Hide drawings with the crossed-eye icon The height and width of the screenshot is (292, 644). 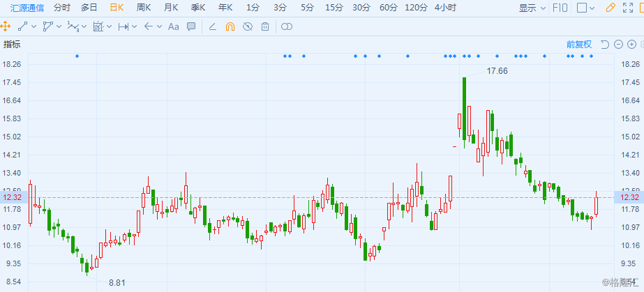[x=247, y=26]
